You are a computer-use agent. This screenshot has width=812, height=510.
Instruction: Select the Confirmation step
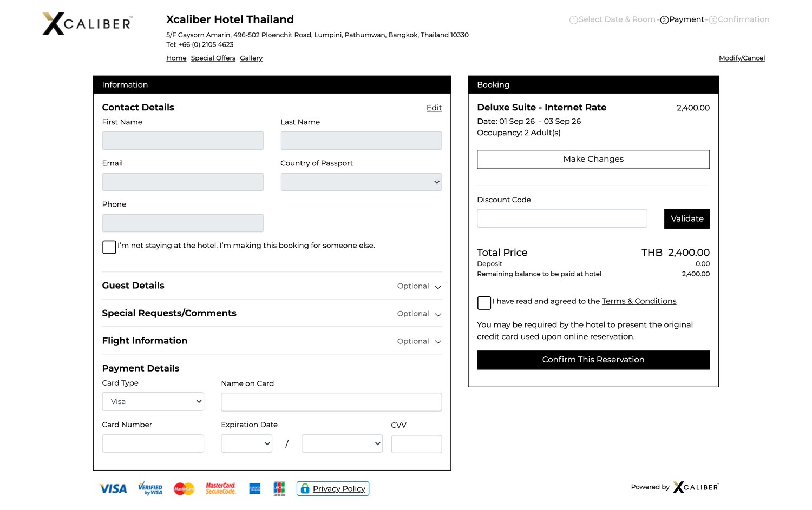[x=739, y=19]
